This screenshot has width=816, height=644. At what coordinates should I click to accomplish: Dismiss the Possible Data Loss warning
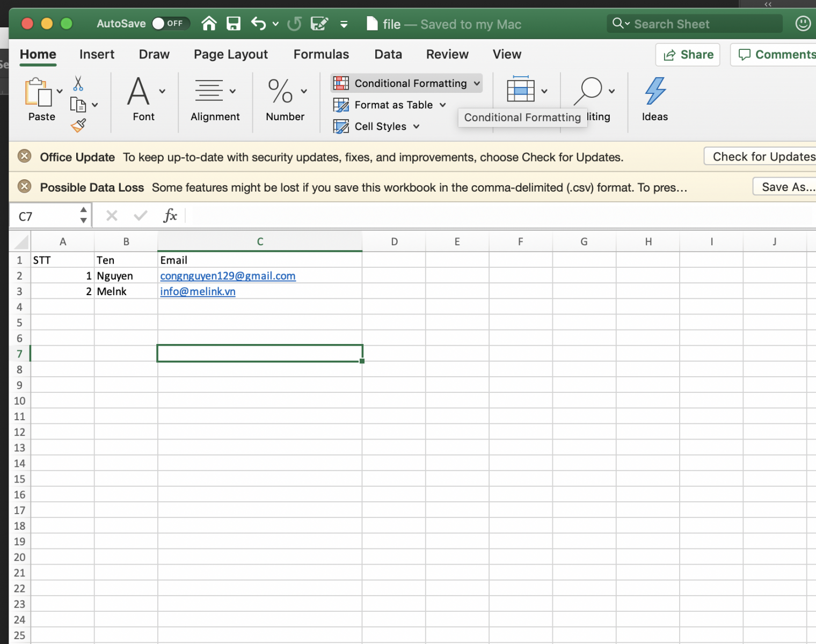(x=24, y=186)
